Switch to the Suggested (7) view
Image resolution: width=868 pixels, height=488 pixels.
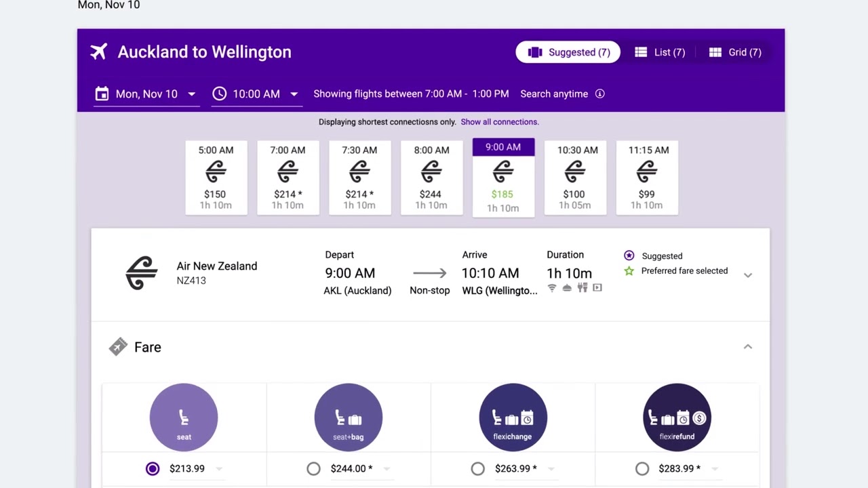[568, 52]
